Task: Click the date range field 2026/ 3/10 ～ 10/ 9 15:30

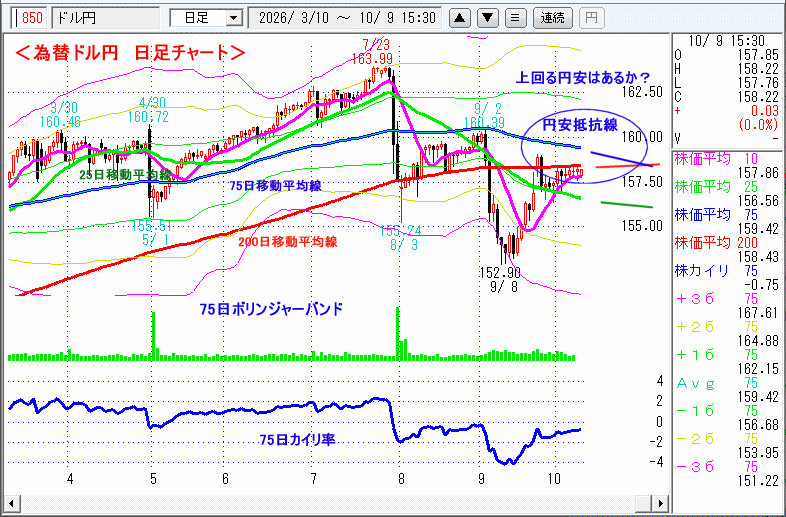Action: (x=345, y=18)
